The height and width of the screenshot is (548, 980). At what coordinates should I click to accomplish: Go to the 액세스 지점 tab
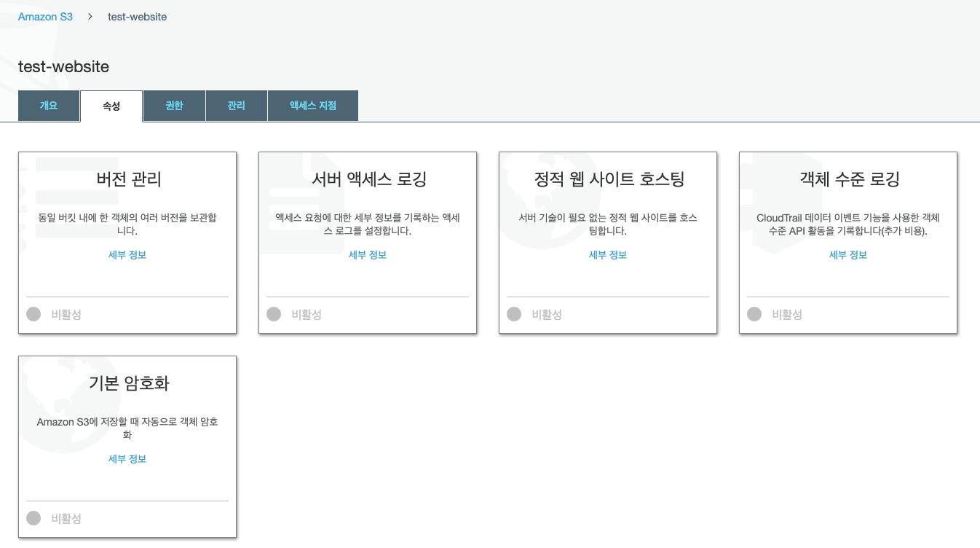(313, 106)
